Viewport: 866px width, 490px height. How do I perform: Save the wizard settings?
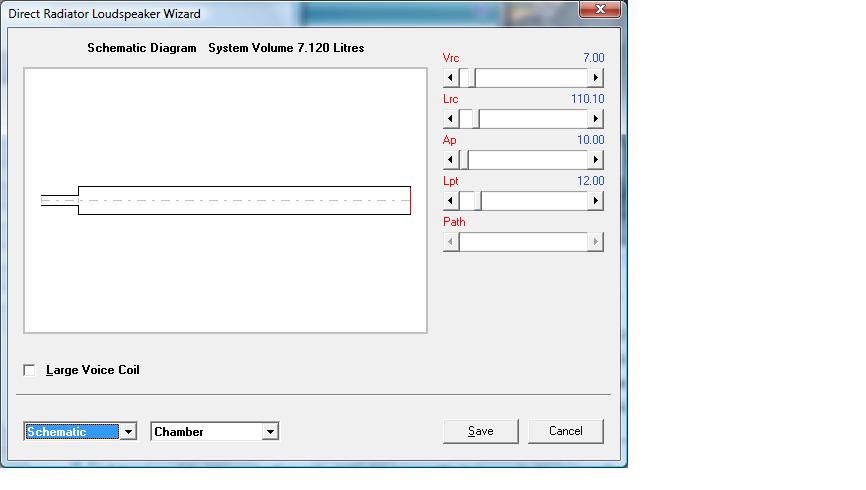[x=480, y=431]
